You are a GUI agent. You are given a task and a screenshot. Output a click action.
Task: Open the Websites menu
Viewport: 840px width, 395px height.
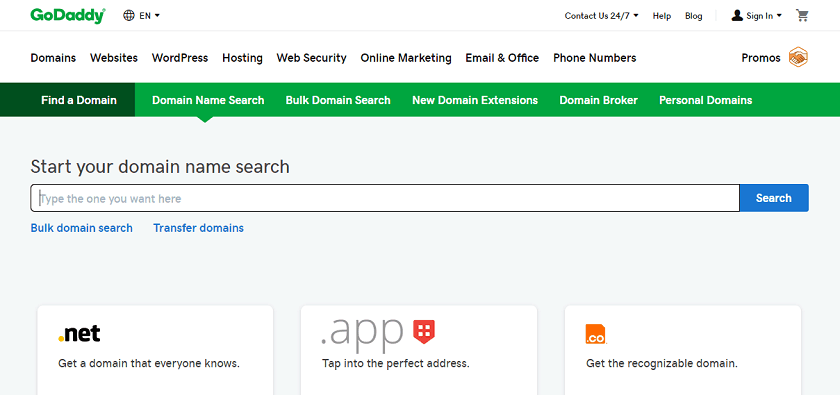(x=114, y=58)
